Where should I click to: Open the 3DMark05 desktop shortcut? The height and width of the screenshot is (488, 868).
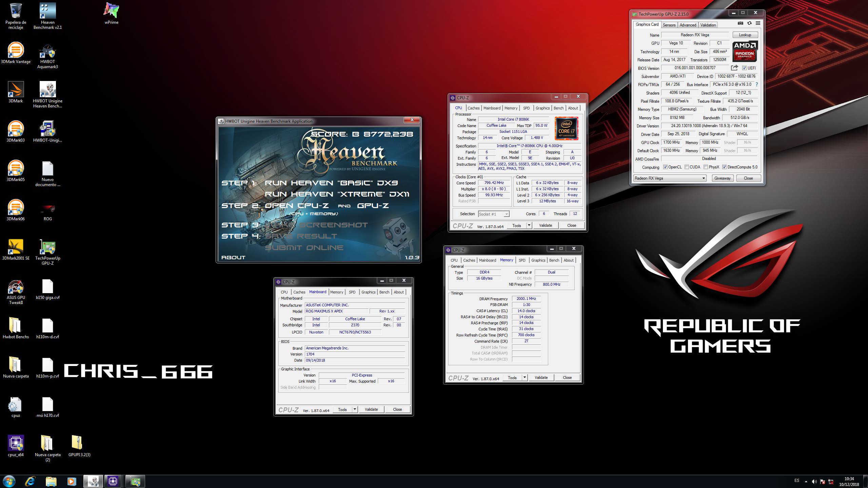pos(16,170)
